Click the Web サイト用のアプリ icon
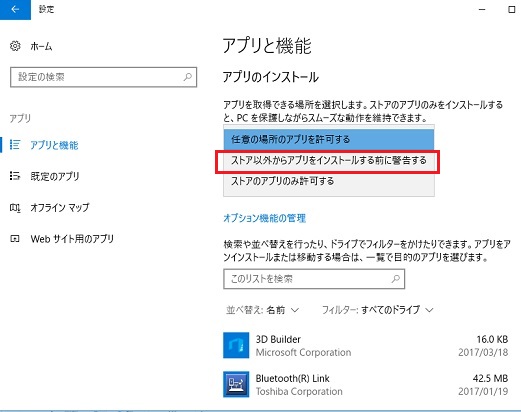Screen dimensions: 521x412 point(15,239)
